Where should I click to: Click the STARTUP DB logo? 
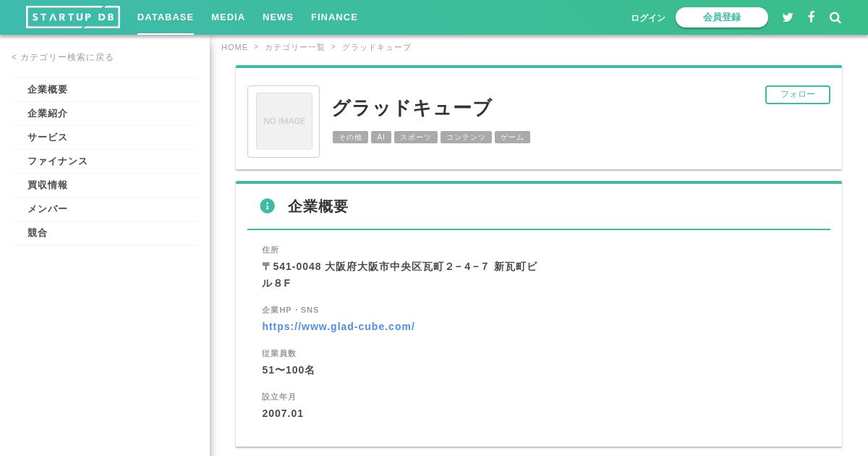(73, 17)
